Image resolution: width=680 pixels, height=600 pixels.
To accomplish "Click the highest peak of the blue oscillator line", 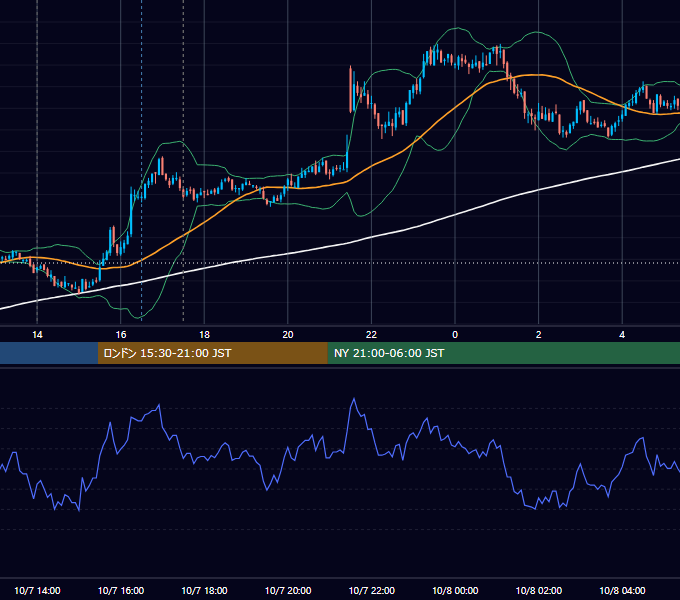I will click(x=354, y=399).
